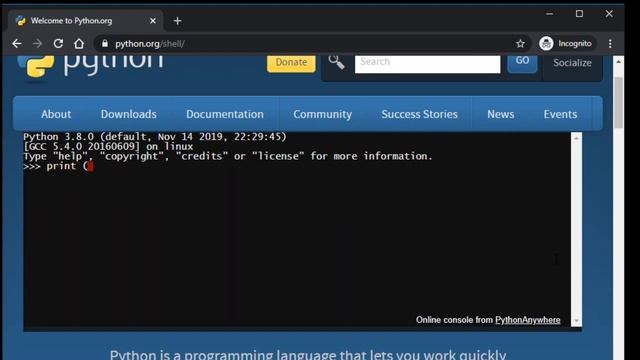Click the browser forward arrow
This screenshot has height=360, width=640.
point(38,43)
